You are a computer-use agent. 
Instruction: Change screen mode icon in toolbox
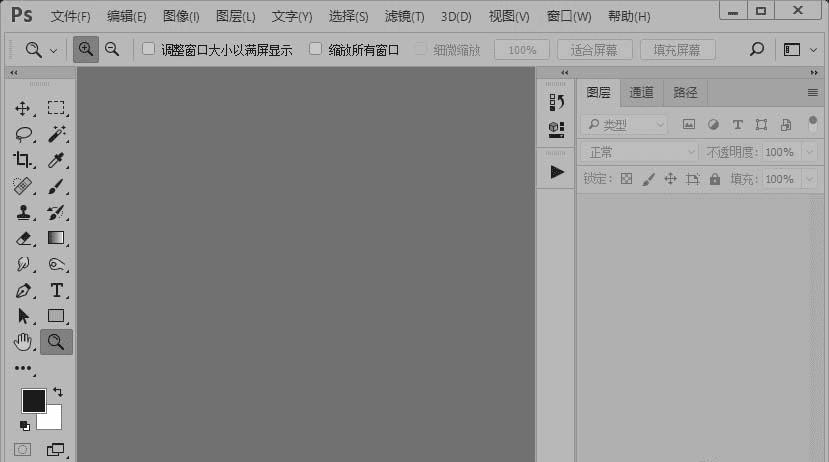(x=56, y=449)
